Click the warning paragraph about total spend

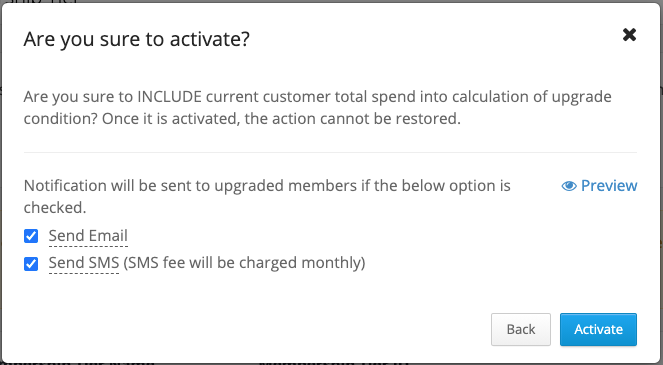[318, 107]
